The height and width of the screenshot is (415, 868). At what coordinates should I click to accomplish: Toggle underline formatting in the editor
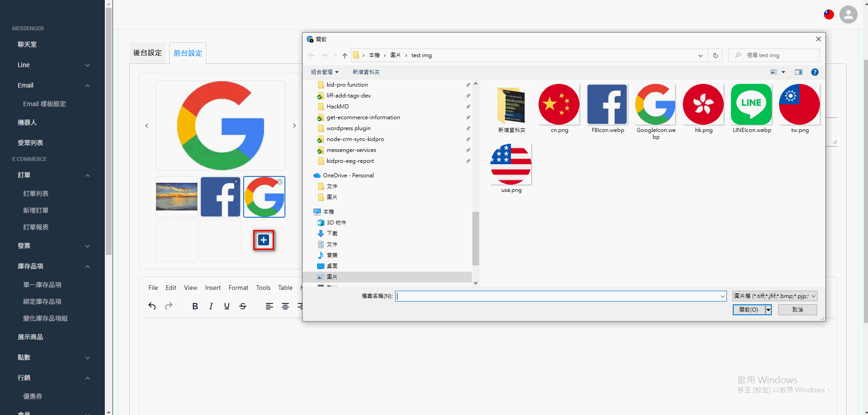coord(227,306)
